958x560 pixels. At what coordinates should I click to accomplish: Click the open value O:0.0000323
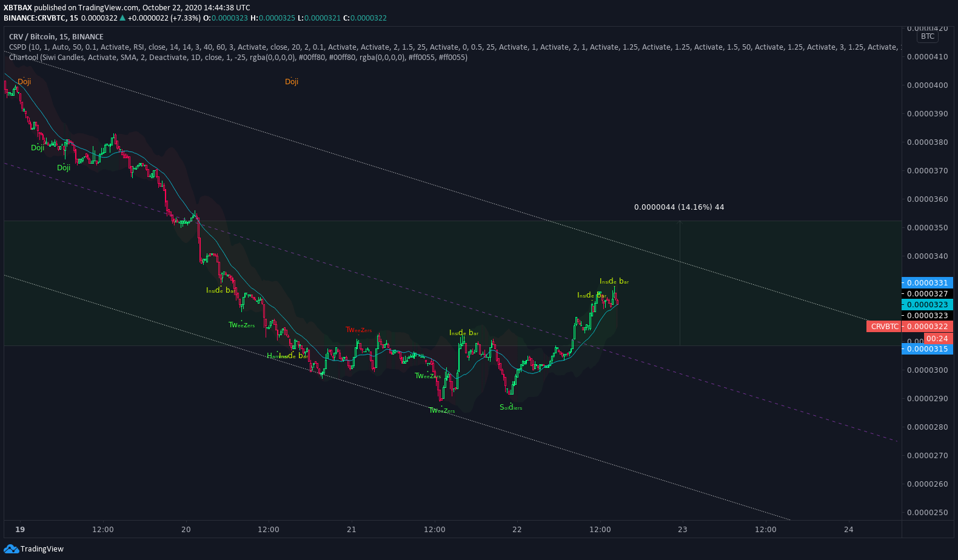225,18
